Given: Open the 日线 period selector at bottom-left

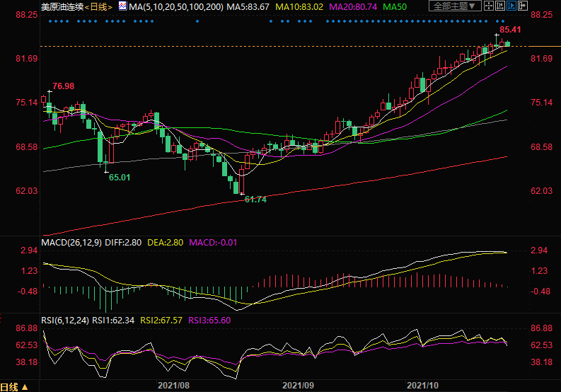Looking at the screenshot, I should pyautogui.click(x=9, y=386).
